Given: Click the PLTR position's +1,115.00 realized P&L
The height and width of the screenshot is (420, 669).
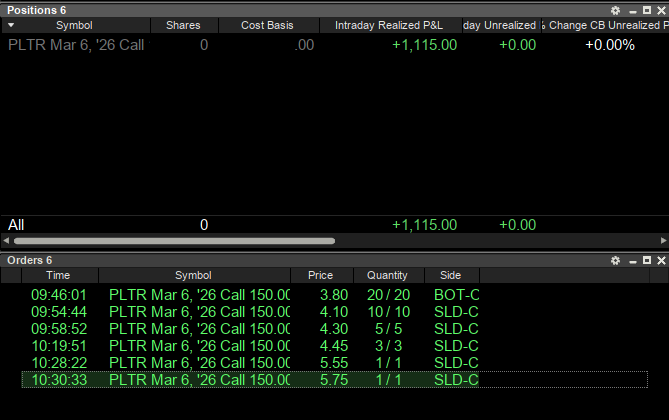Looking at the screenshot, I should (x=425, y=45).
